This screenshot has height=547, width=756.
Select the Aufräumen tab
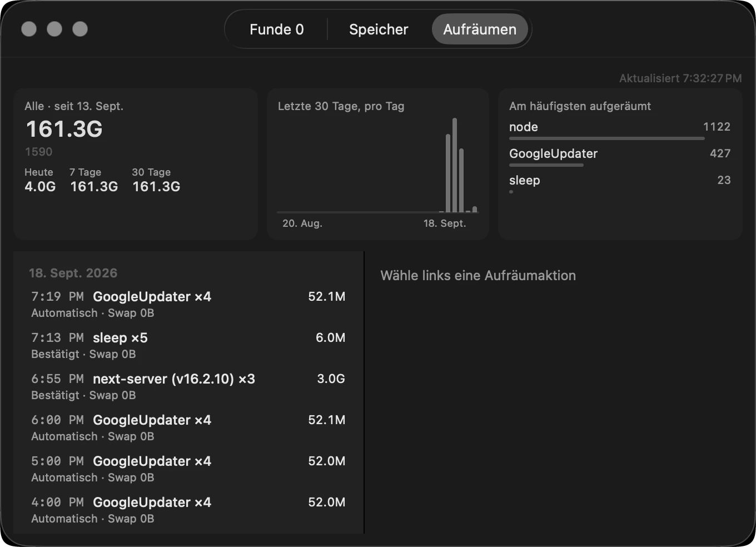pyautogui.click(x=480, y=29)
